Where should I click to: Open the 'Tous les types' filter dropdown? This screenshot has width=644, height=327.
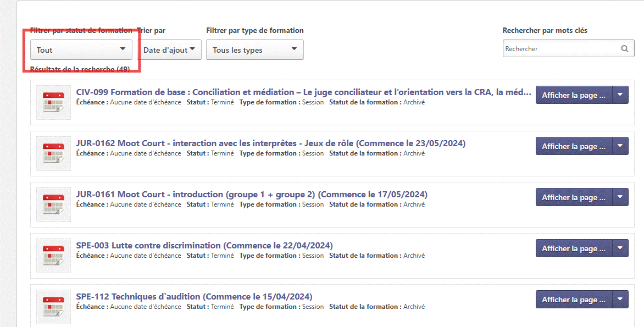click(254, 49)
